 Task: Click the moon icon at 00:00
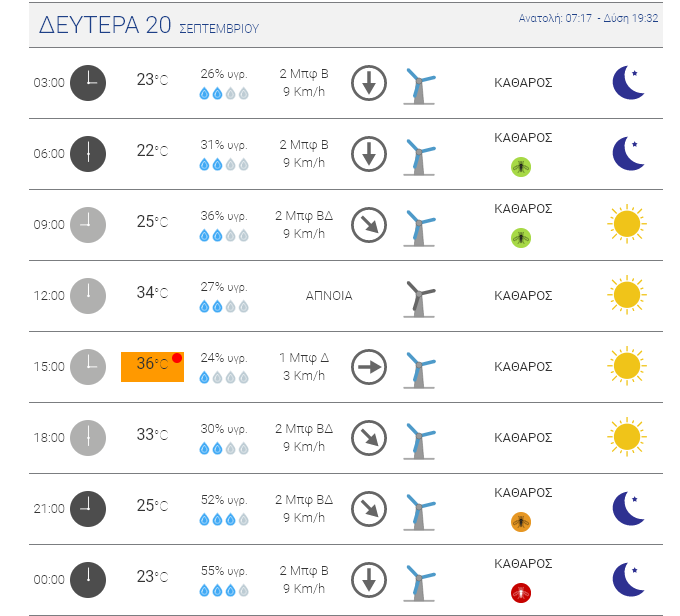tap(628, 580)
